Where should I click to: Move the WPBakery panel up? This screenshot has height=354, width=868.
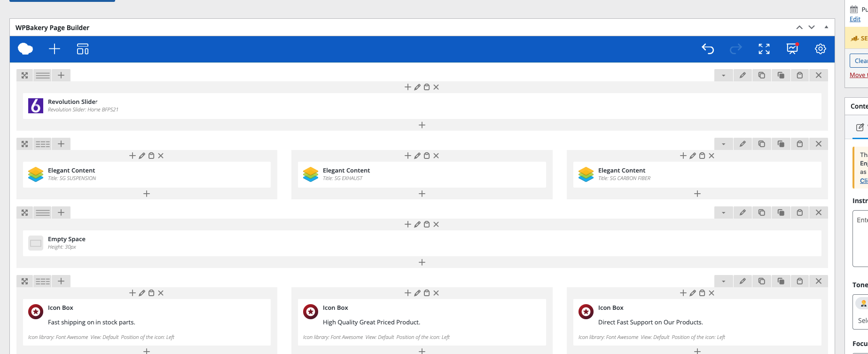[799, 27]
